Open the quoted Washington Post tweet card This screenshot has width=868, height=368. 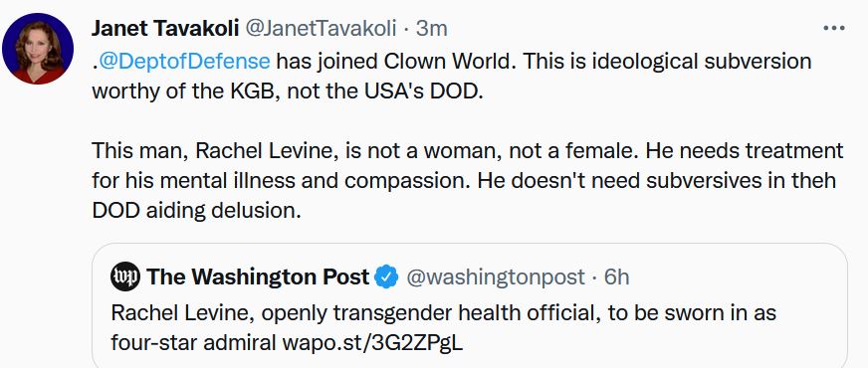coord(470,305)
